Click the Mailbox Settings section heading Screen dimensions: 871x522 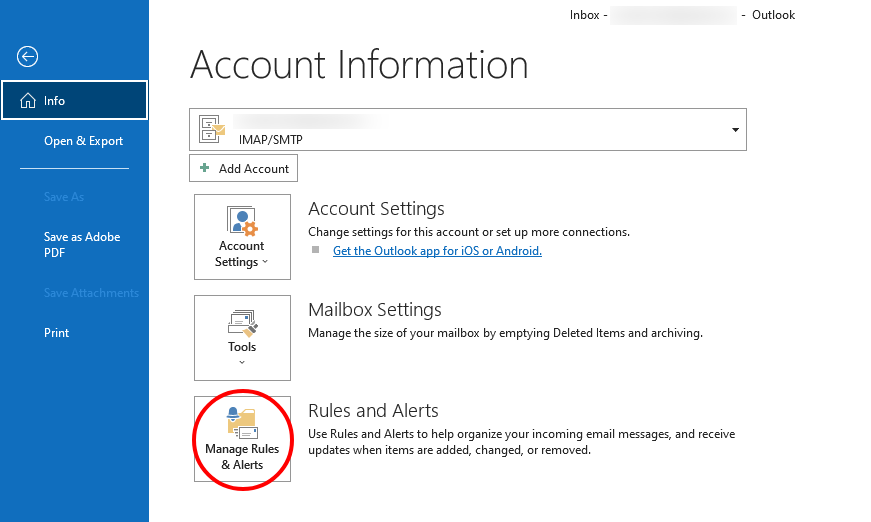click(375, 310)
